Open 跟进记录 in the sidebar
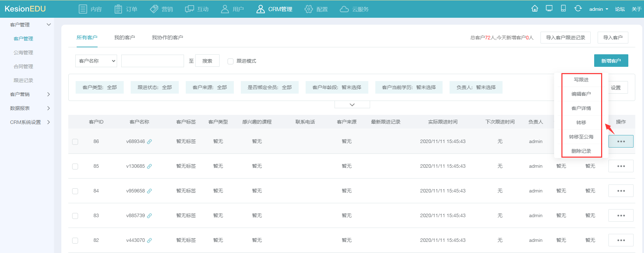Image resolution: width=644 pixels, height=253 pixels. (23, 80)
